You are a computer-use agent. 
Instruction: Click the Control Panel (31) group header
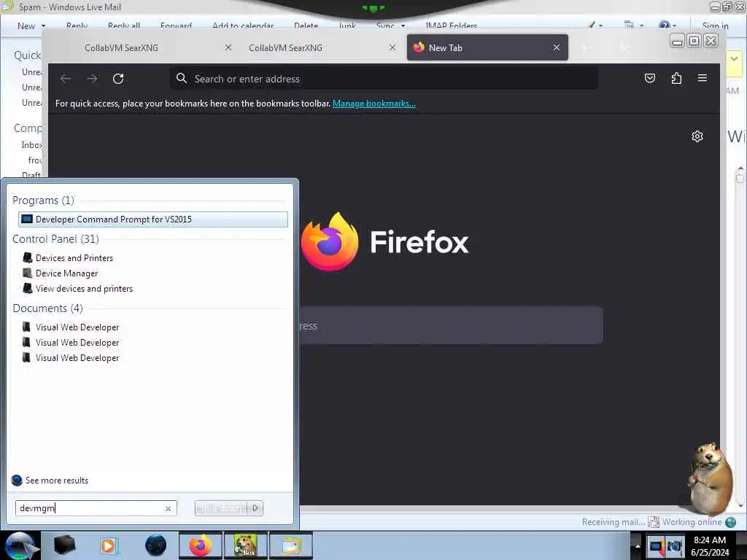pos(55,239)
